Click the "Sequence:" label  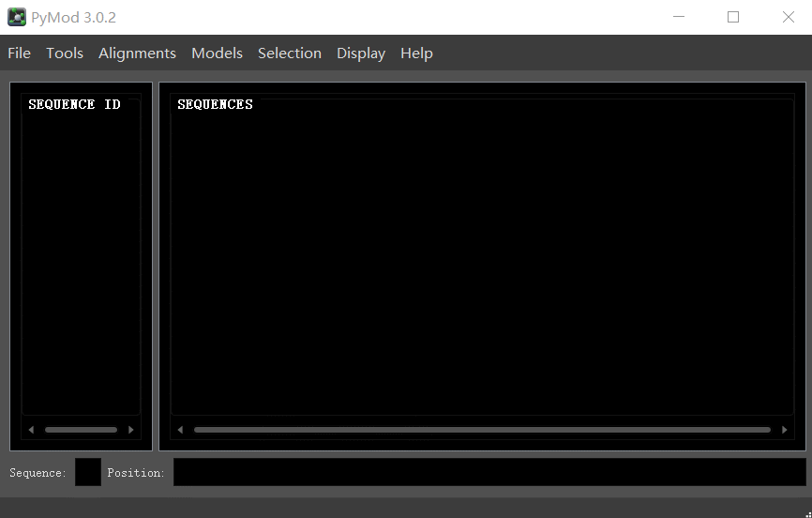pyautogui.click(x=38, y=473)
